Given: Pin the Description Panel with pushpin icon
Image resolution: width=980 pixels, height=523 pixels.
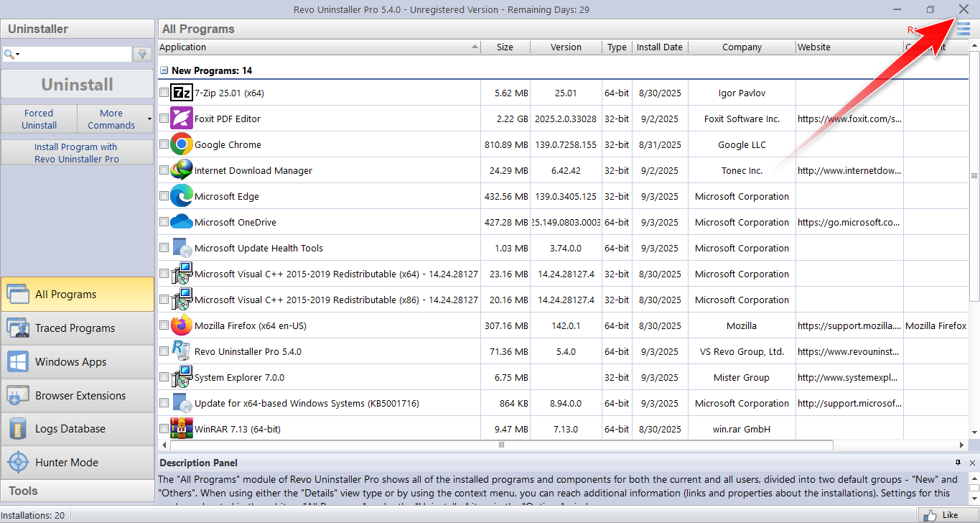Looking at the screenshot, I should pyautogui.click(x=958, y=463).
